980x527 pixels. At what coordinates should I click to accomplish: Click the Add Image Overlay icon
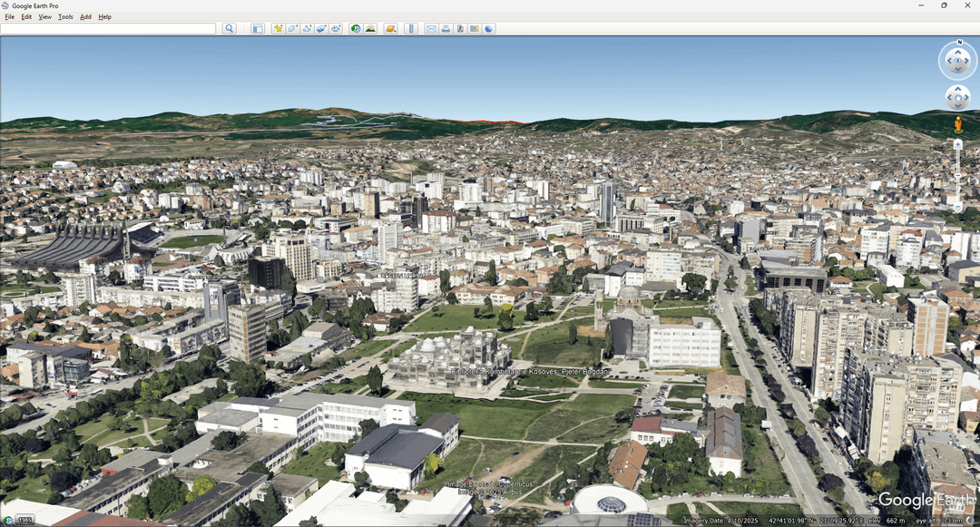coord(321,29)
